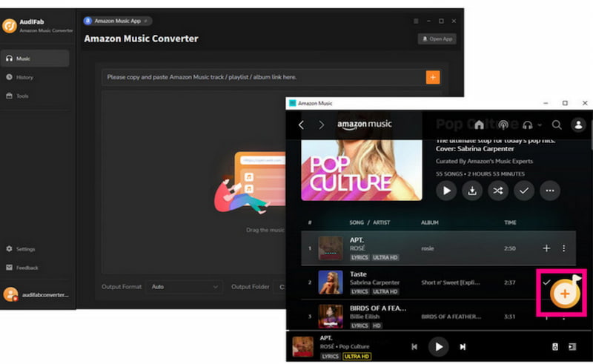593x364 pixels.
Task: Open the Output Format Auto dropdown
Action: point(185,287)
